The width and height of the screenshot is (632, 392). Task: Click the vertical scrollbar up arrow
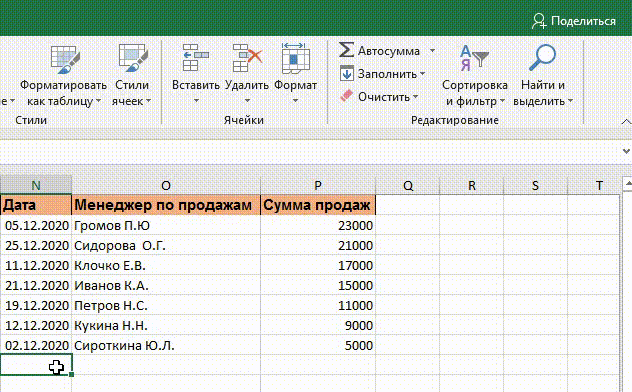tap(628, 184)
